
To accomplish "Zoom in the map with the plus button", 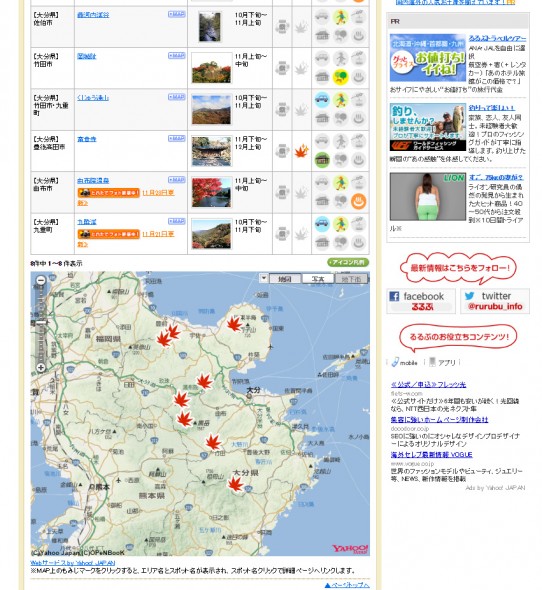I will click(41, 367).
